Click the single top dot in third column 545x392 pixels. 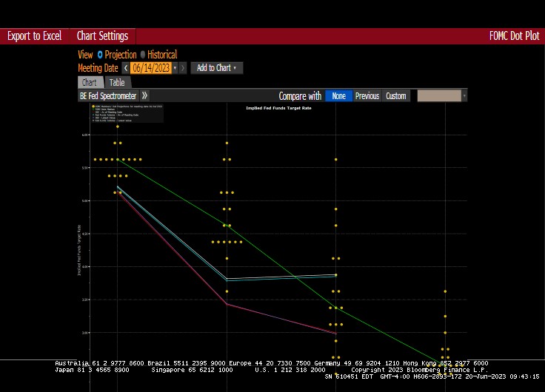(x=335, y=159)
